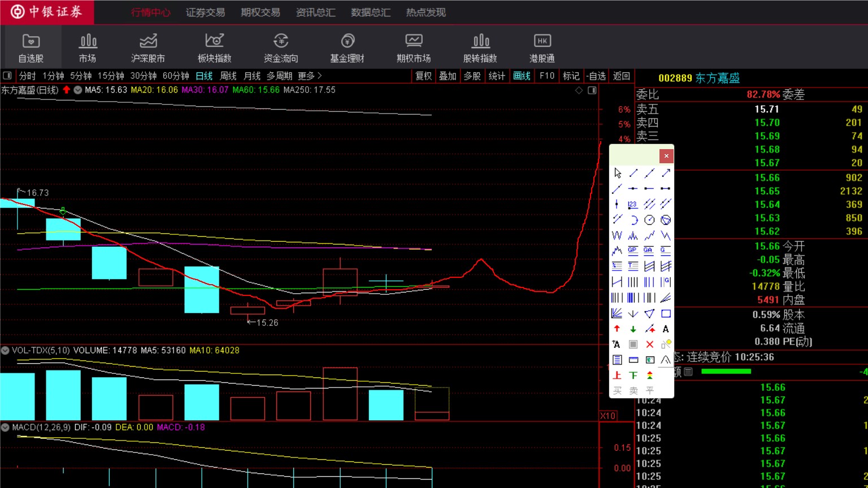Pick the text annotation 'A' tool
Image resolution: width=868 pixels, height=488 pixels.
tap(666, 329)
